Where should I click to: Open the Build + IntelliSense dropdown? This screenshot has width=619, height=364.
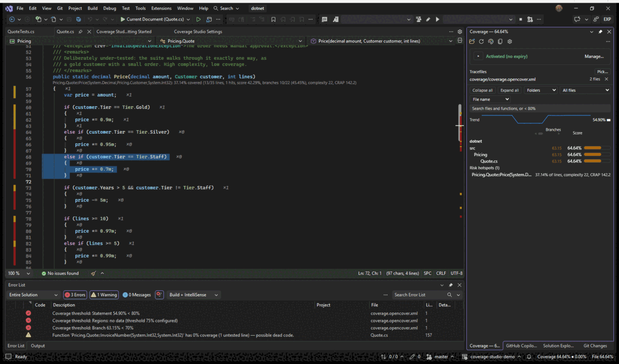193,295
